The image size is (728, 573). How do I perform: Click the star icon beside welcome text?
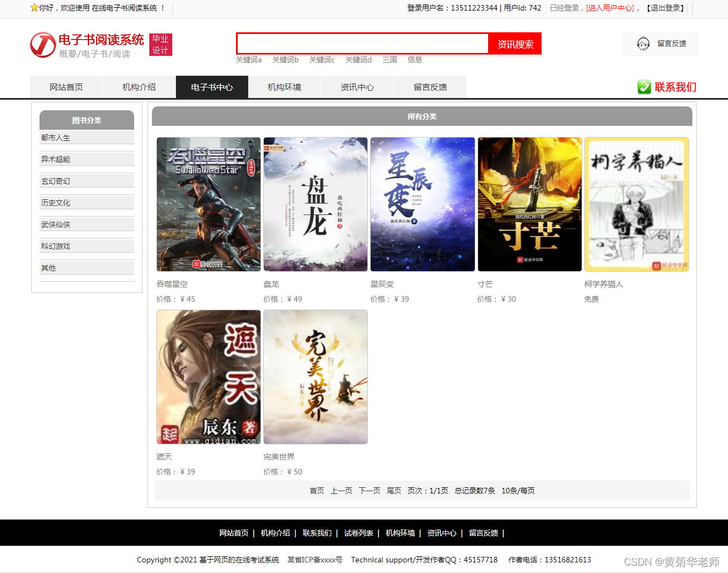pos(34,8)
